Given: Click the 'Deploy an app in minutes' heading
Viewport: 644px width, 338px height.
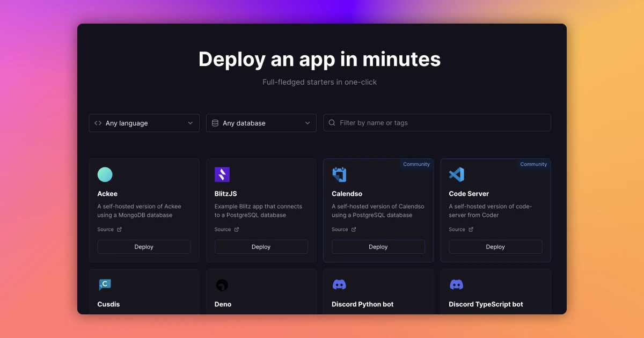Looking at the screenshot, I should [320, 59].
